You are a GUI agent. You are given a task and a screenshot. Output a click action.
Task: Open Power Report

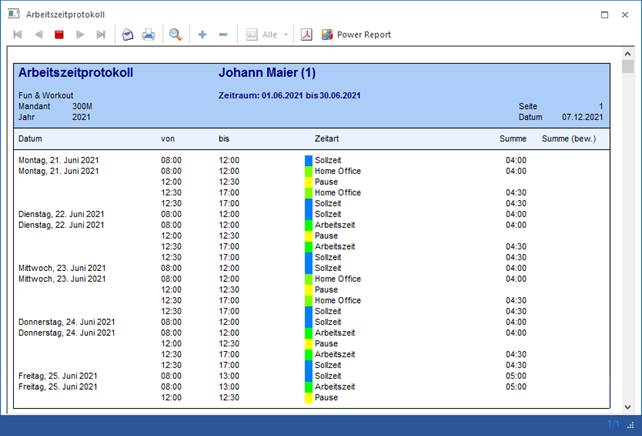point(356,34)
